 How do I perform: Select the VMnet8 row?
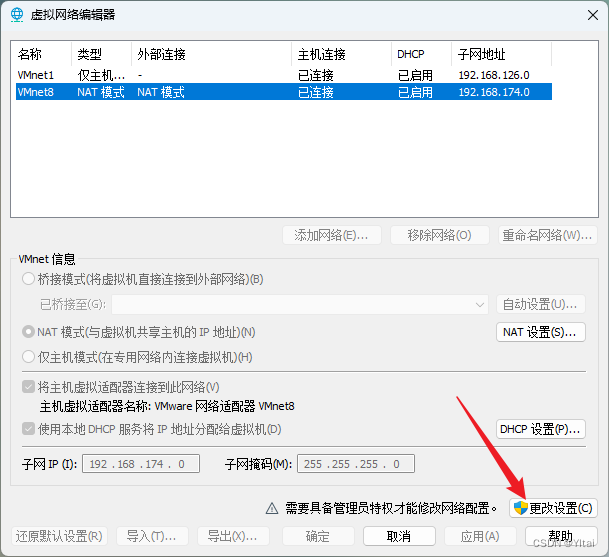(284, 92)
